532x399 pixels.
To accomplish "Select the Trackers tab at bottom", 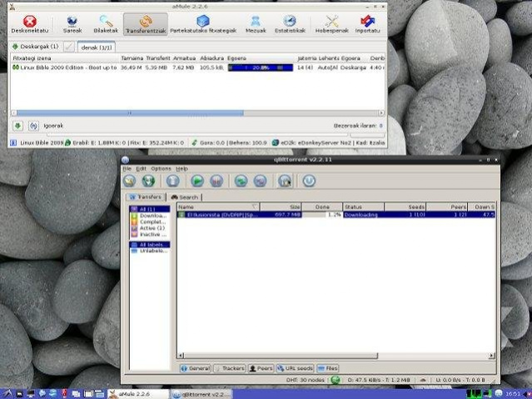I will pos(231,367).
